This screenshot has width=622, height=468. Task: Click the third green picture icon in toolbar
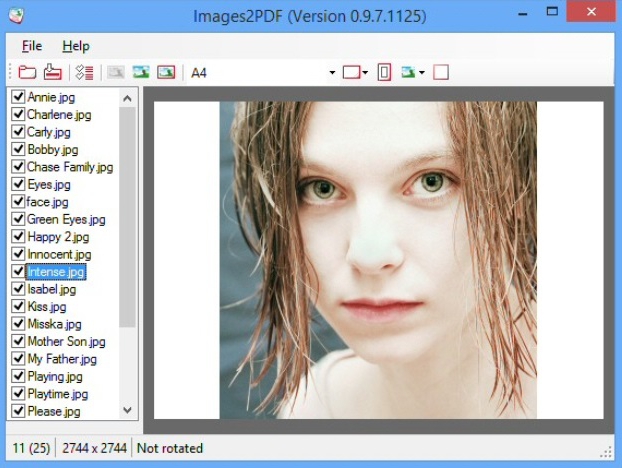pyautogui.click(x=166, y=72)
